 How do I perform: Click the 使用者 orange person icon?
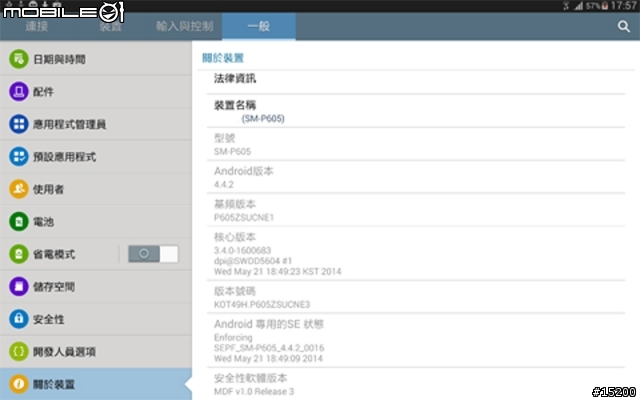pyautogui.click(x=19, y=189)
